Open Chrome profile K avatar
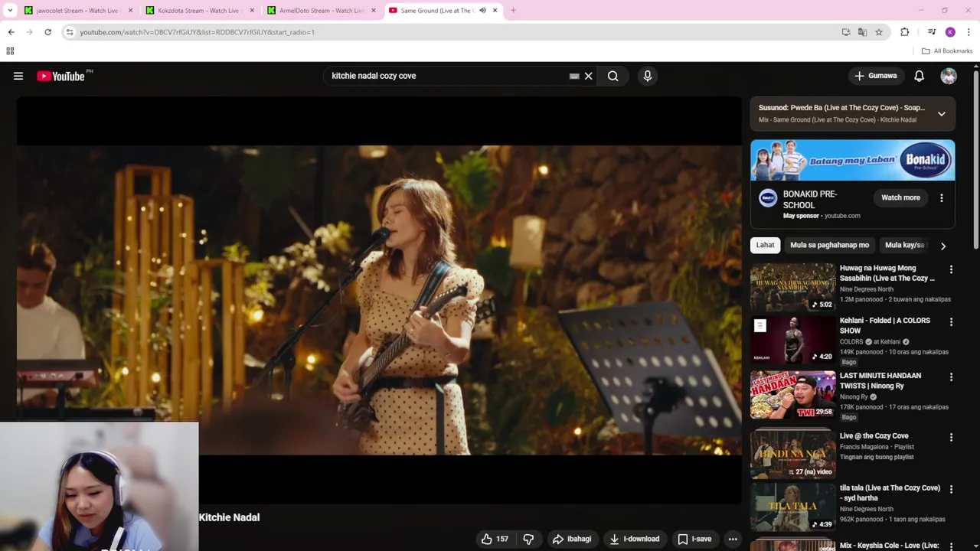The width and height of the screenshot is (980, 551). point(950,32)
